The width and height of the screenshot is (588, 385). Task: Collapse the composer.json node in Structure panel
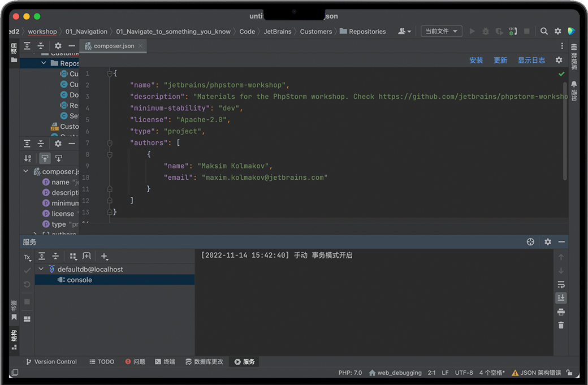(26, 171)
